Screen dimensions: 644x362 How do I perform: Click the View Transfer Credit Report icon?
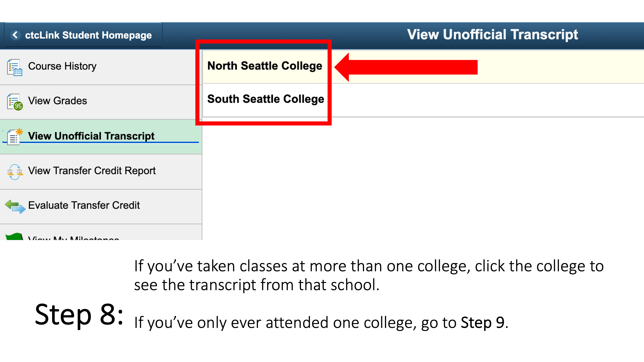pyautogui.click(x=13, y=170)
